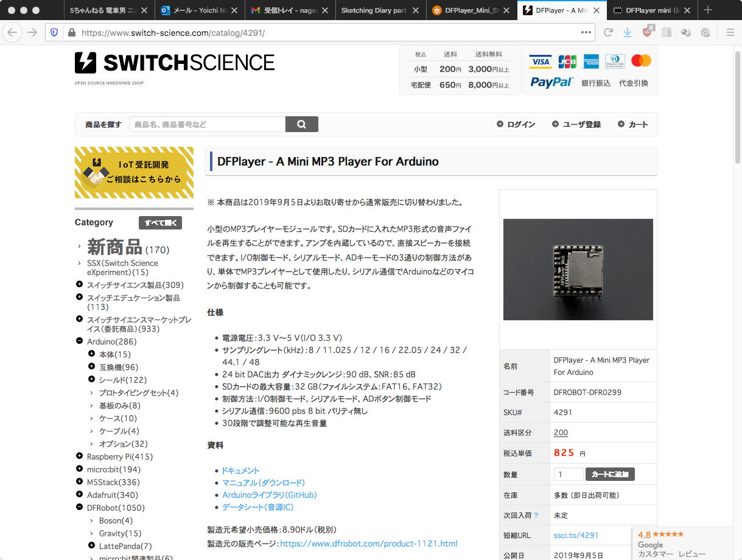Screen dimensions: 742x560
Task: Open the カート cart link
Action: tap(632, 124)
